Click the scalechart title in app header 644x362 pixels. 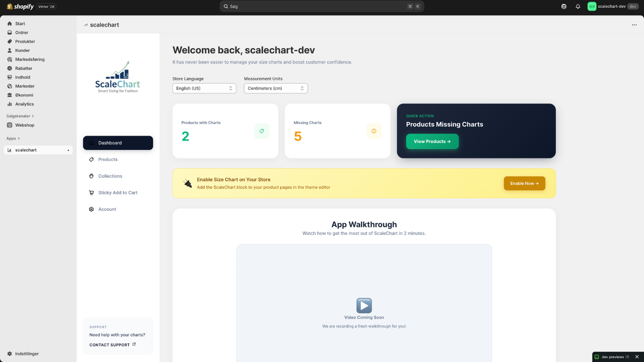coord(105,25)
